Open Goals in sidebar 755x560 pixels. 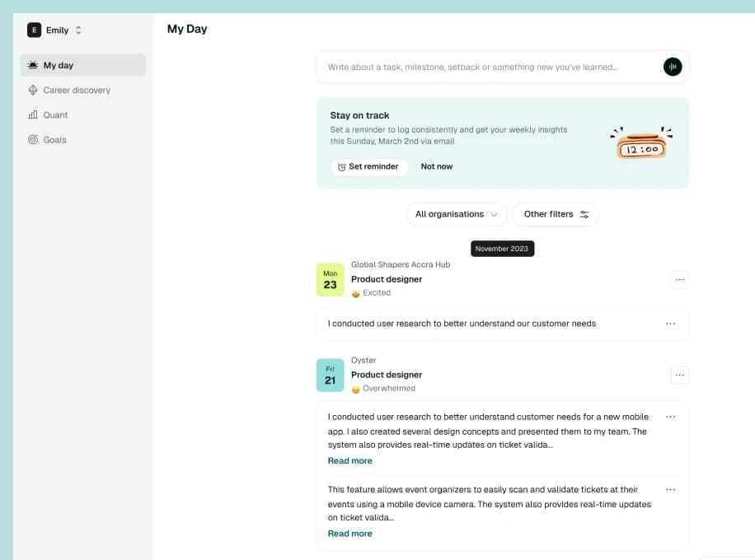click(x=82, y=140)
